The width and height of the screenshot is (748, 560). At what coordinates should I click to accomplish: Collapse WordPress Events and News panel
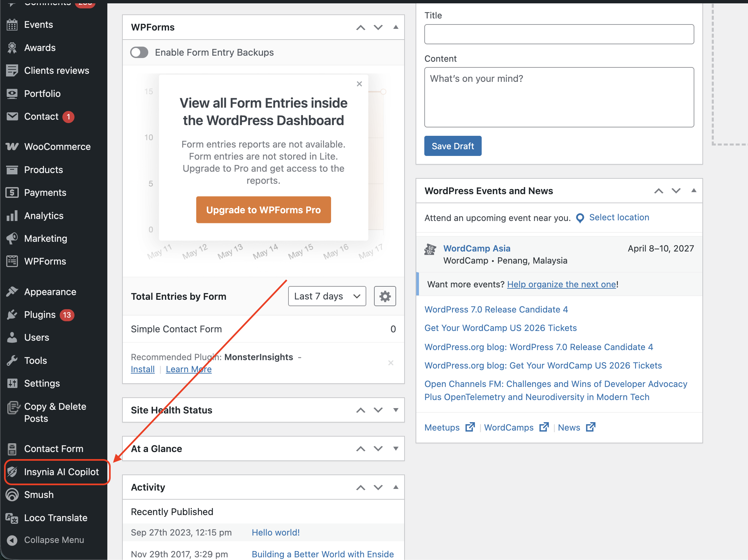[x=694, y=190]
